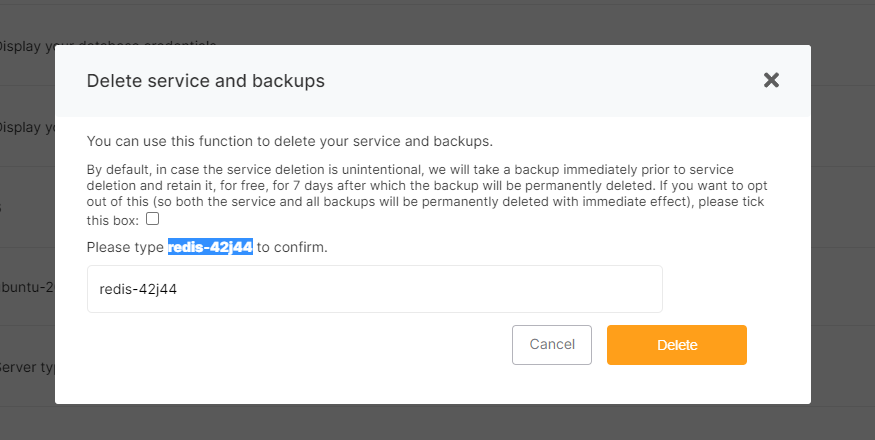The width and height of the screenshot is (875, 440).
Task: Click the blank dialog area left of Cancel
Action: [x=300, y=345]
